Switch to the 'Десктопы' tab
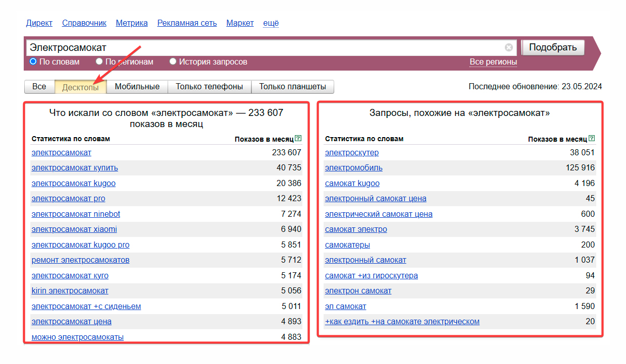 [81, 87]
